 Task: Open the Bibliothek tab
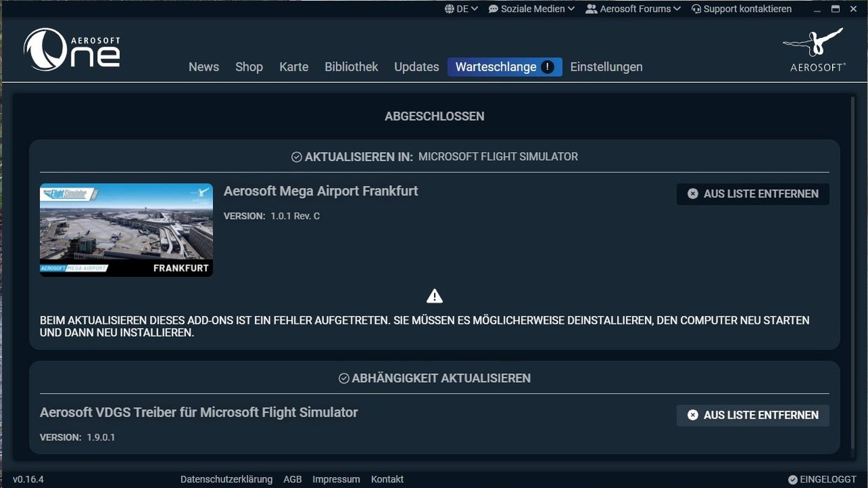[x=351, y=67]
